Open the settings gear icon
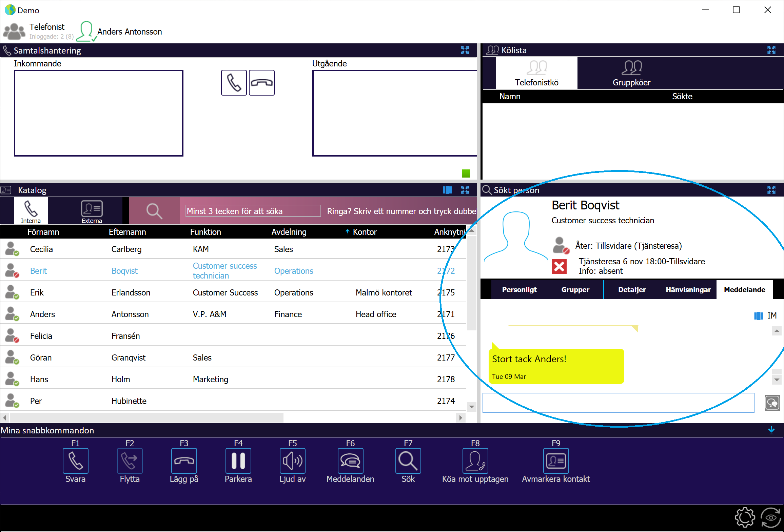This screenshot has width=784, height=532. pyautogui.click(x=745, y=517)
